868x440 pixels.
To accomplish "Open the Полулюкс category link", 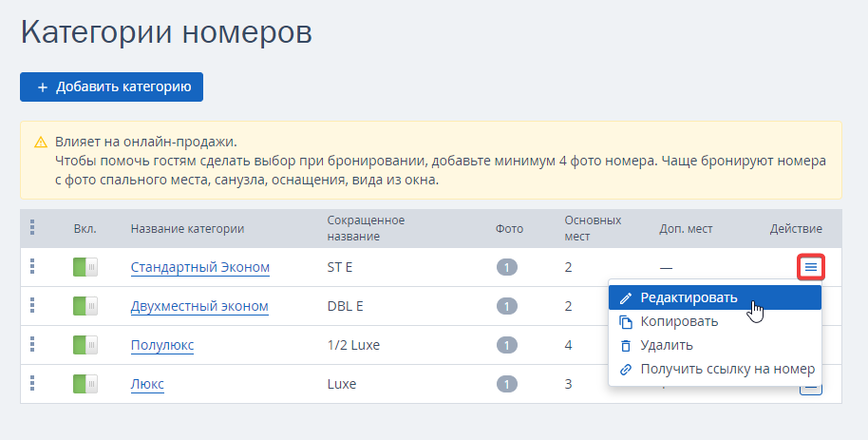I will tap(162, 345).
